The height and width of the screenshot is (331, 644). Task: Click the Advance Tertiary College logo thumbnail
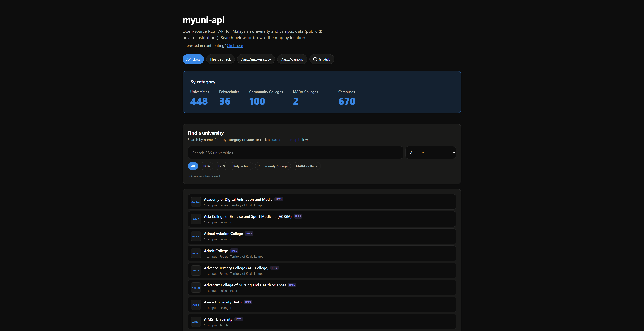(196, 270)
